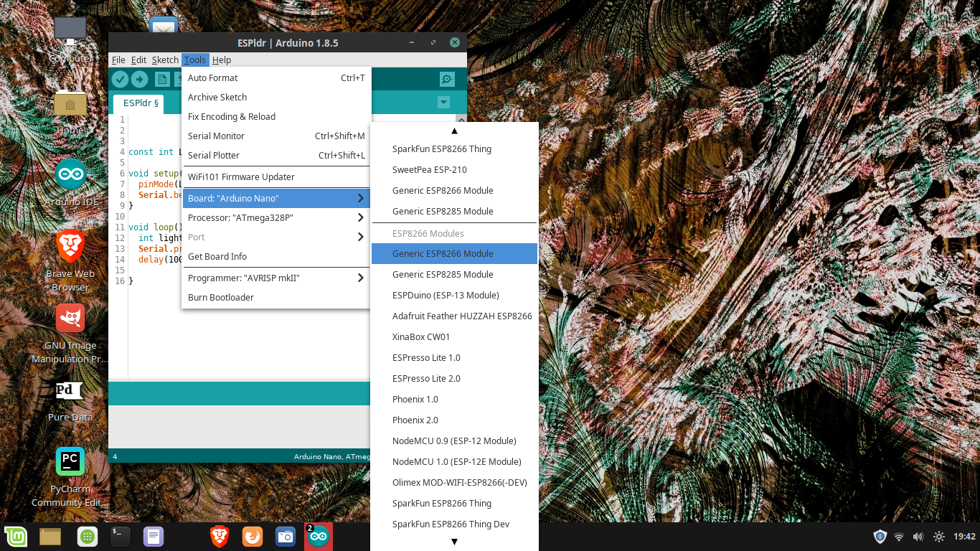
Task: Open Serial Plotter from Tools menu
Action: (276, 155)
